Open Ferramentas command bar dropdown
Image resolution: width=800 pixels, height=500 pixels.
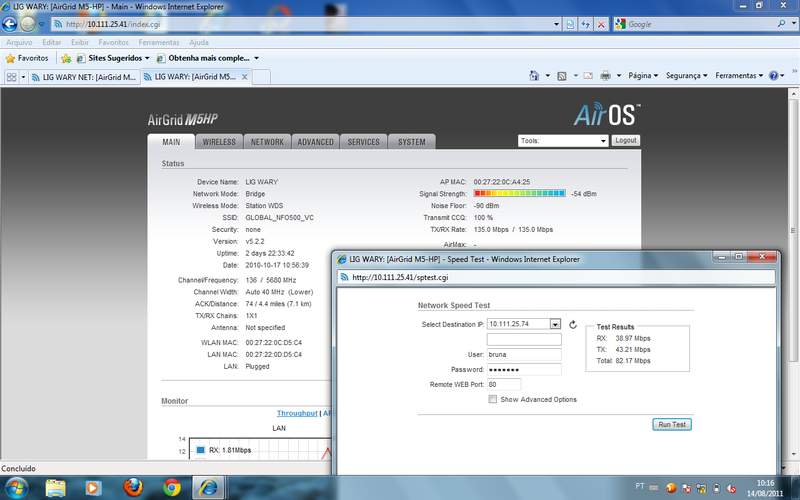[739, 76]
